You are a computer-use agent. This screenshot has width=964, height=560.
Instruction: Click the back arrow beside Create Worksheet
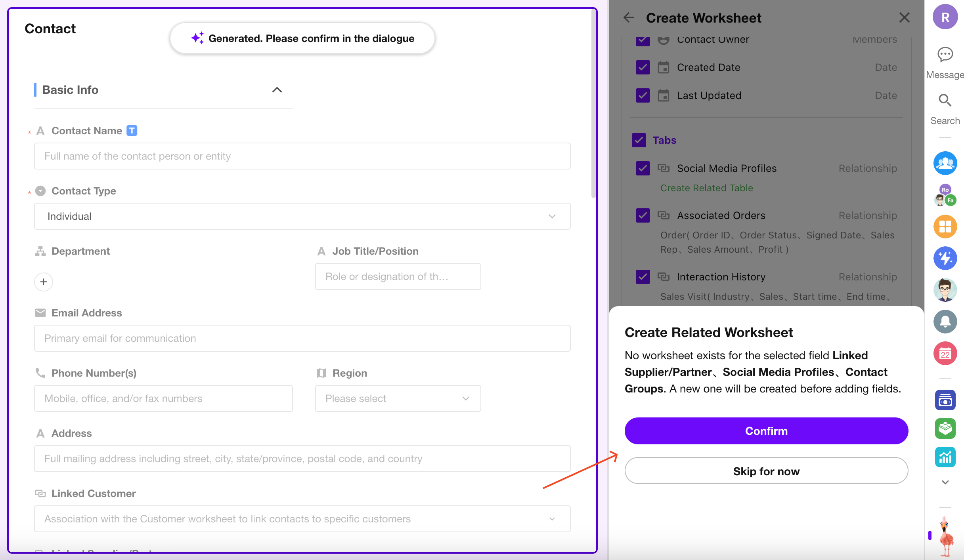pos(629,18)
